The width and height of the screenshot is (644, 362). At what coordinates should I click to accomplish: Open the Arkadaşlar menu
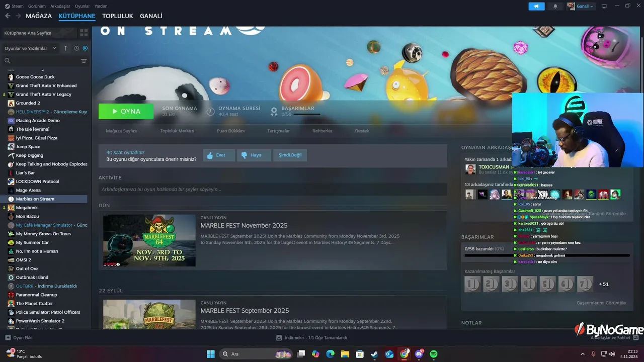tap(60, 6)
